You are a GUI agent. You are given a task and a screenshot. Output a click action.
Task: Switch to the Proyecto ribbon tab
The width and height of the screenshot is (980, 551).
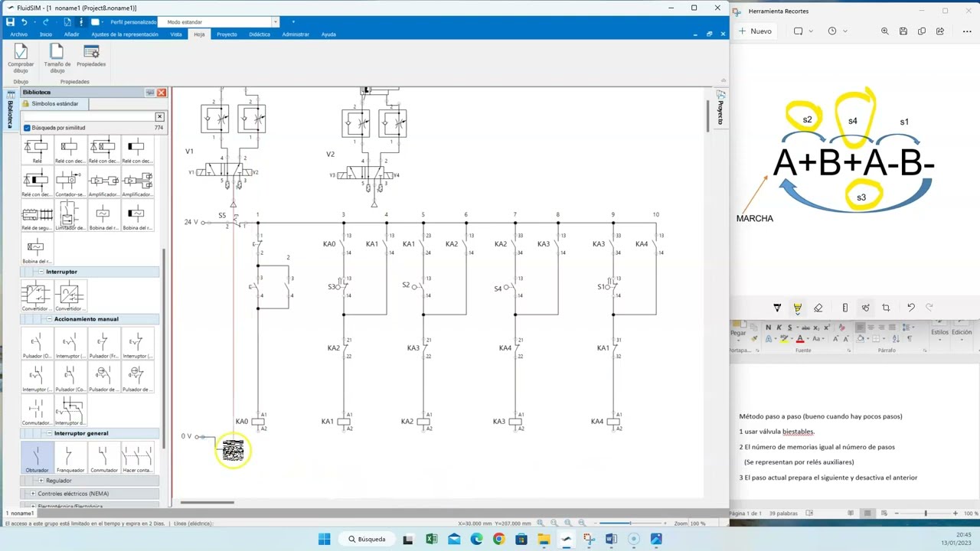pos(227,34)
